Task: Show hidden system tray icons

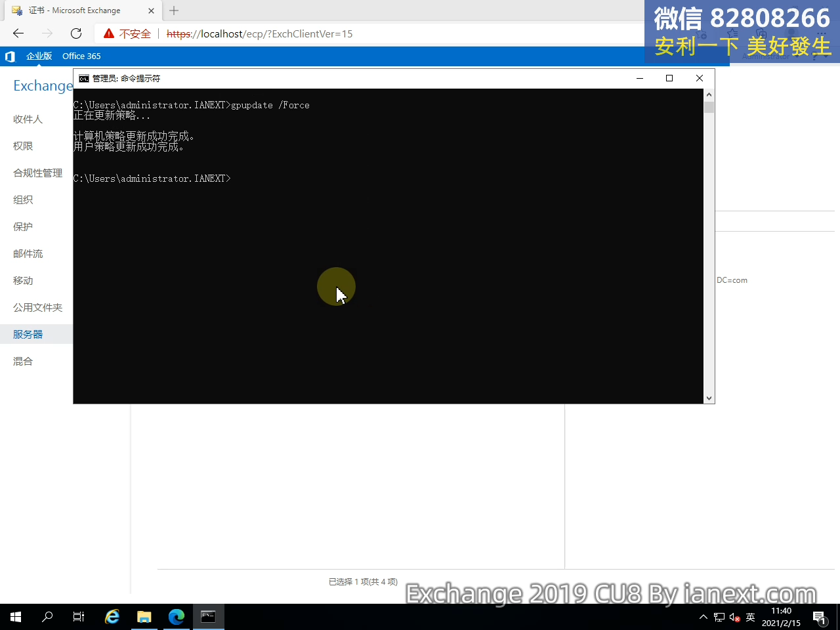Action: click(x=703, y=617)
